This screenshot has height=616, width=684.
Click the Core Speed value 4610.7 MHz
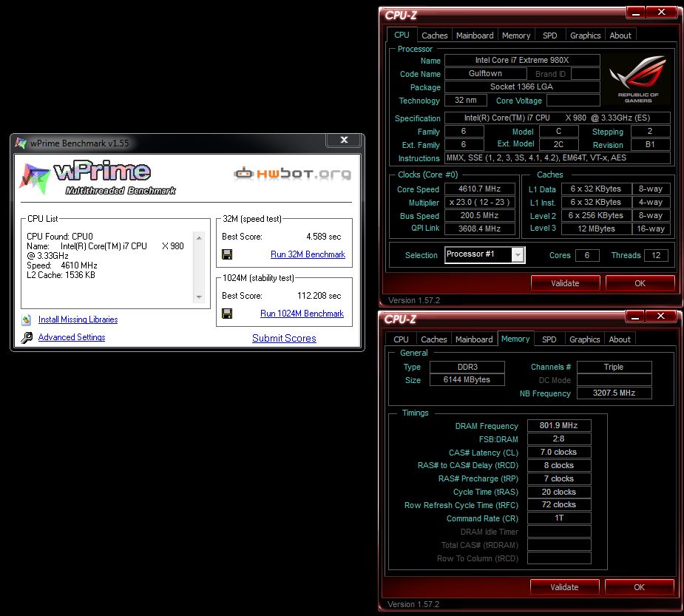479,189
